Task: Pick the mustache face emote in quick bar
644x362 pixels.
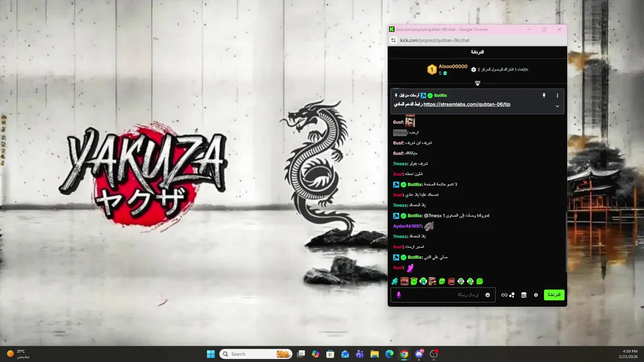Action: point(405,282)
